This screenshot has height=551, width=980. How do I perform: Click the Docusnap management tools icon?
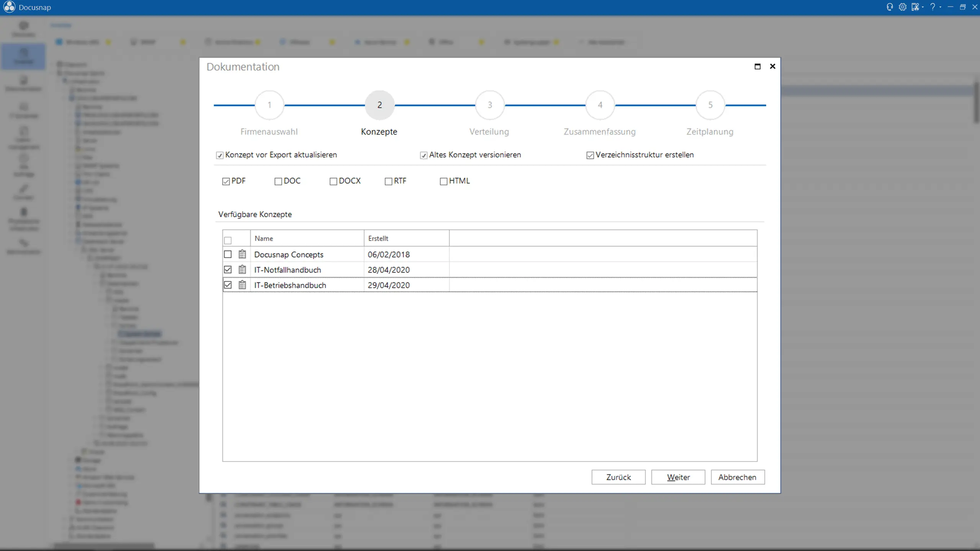[915, 7]
